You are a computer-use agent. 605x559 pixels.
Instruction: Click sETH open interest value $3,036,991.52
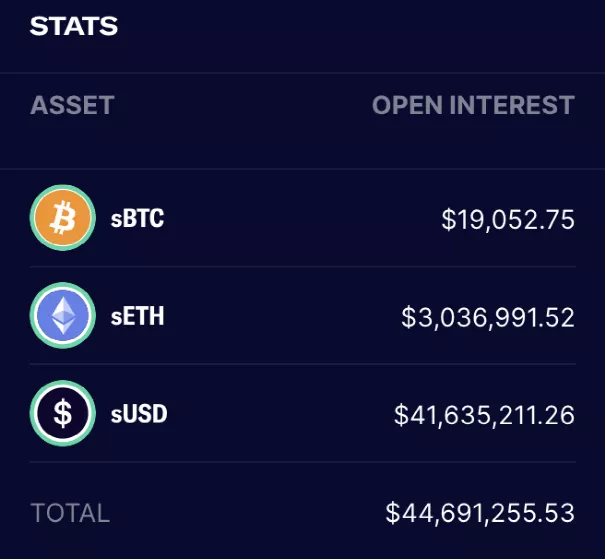point(488,317)
